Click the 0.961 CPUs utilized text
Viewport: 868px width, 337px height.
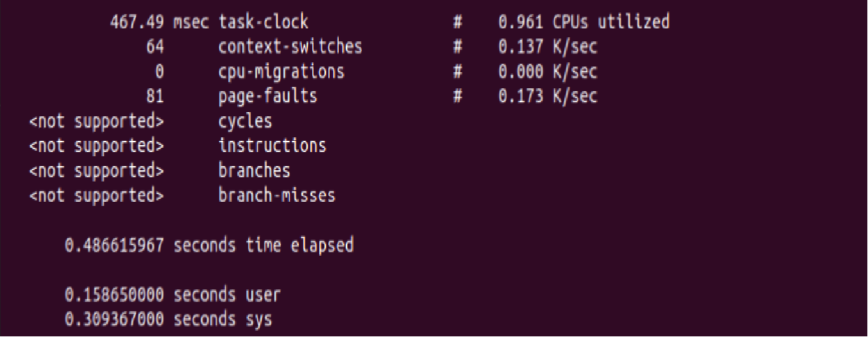[x=584, y=22]
